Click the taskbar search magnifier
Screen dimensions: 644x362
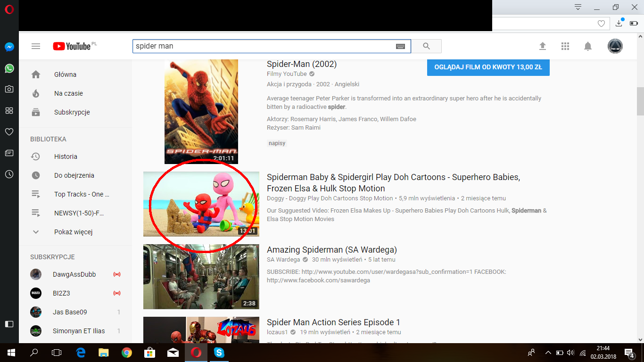coord(34,353)
